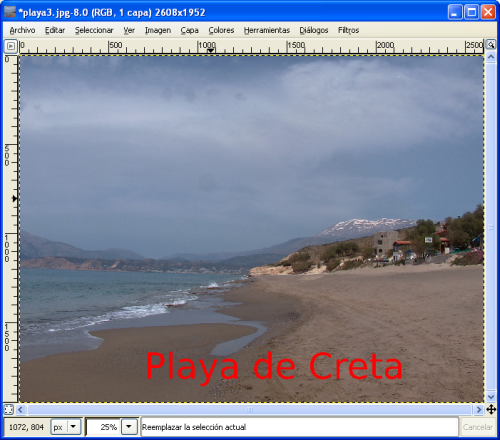The width and height of the screenshot is (500, 440).
Task: Open the Archivo menu
Action: pyautogui.click(x=22, y=30)
